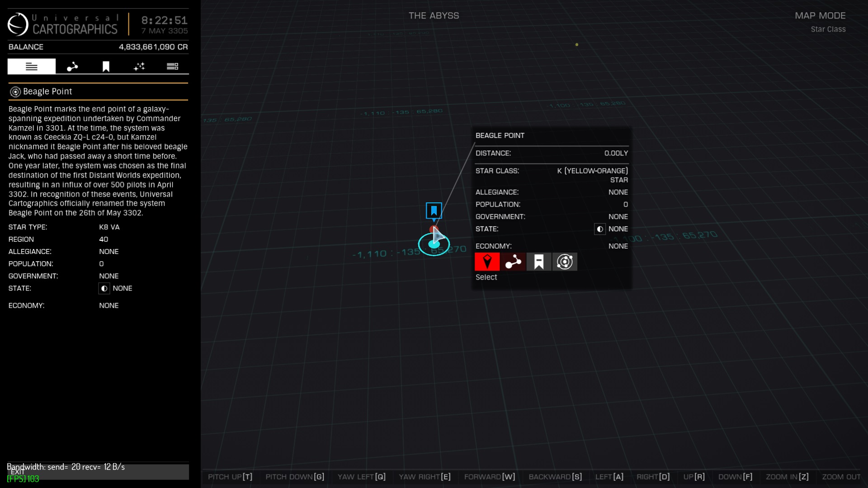Click the 8:22:51 clock display
The image size is (868, 488).
pyautogui.click(x=165, y=20)
